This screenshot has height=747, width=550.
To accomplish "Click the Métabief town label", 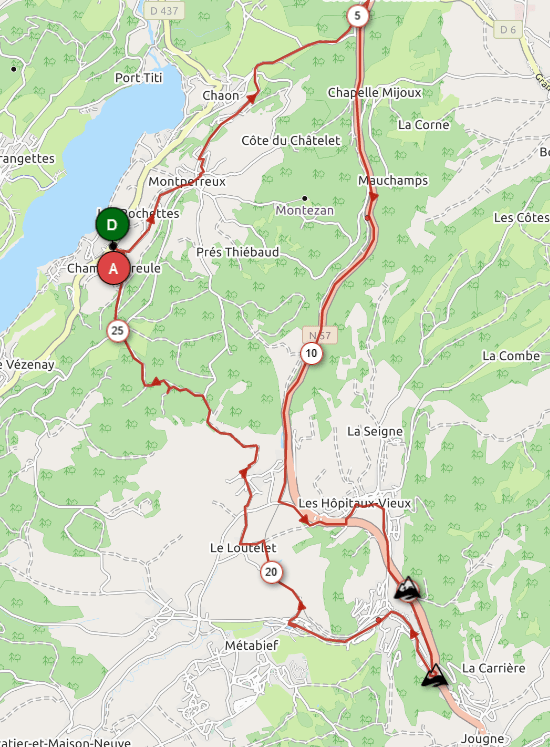I will 251,646.
